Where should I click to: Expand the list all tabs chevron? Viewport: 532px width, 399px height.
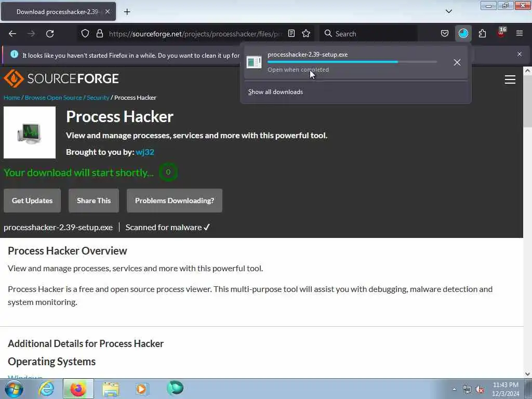pyautogui.click(x=448, y=11)
